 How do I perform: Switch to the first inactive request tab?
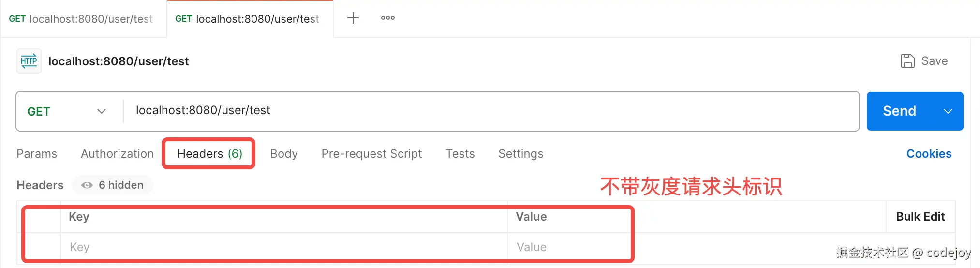[x=81, y=19]
